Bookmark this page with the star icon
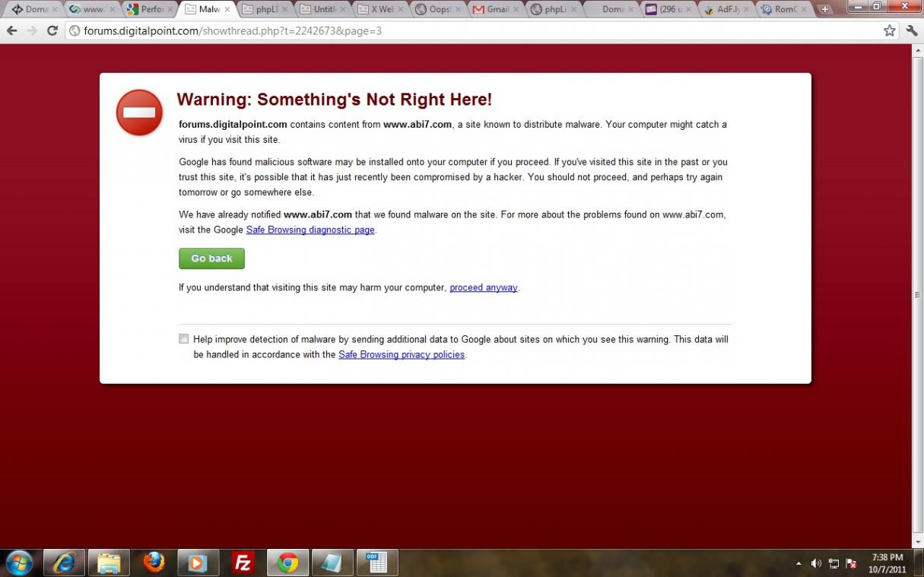This screenshot has width=924, height=577. (889, 31)
